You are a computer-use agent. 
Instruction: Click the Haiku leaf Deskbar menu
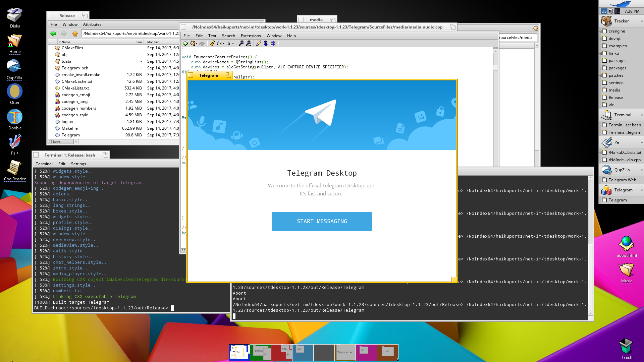tap(621, 4)
